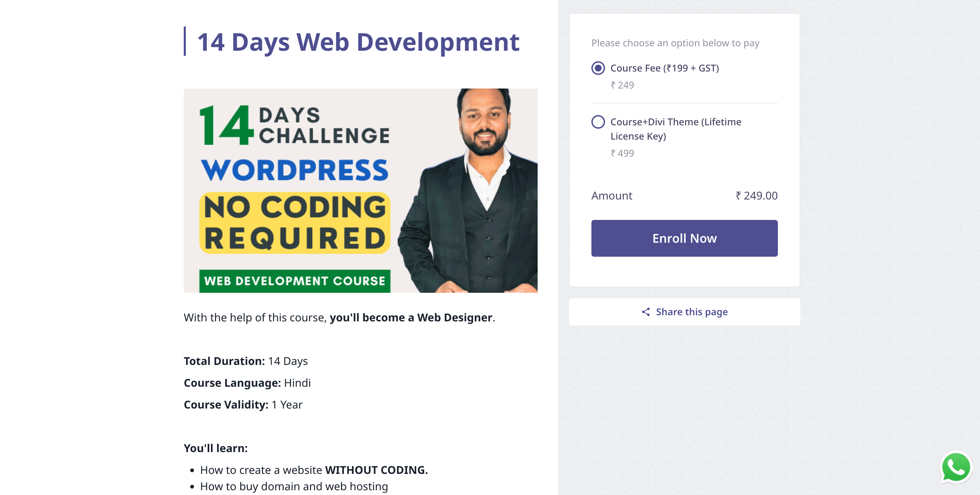980x495 pixels.
Task: Click the Amount label in payment card
Action: coord(611,195)
